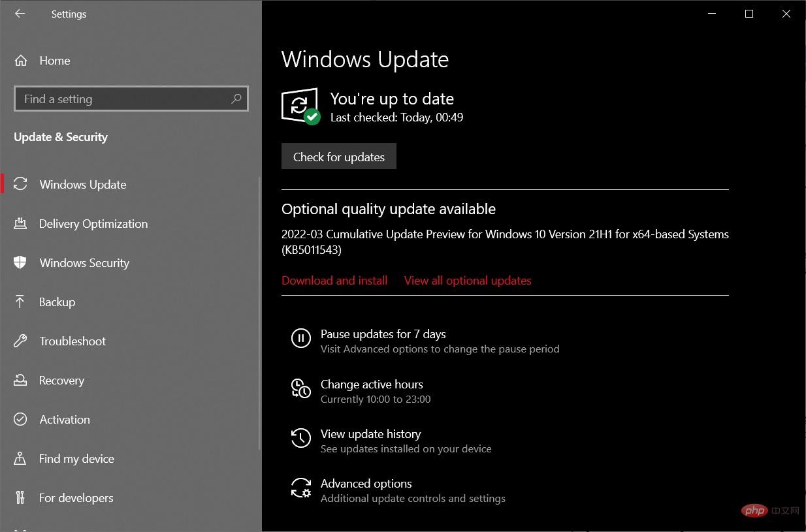
Task: Click the You're up to date text
Action: (392, 99)
